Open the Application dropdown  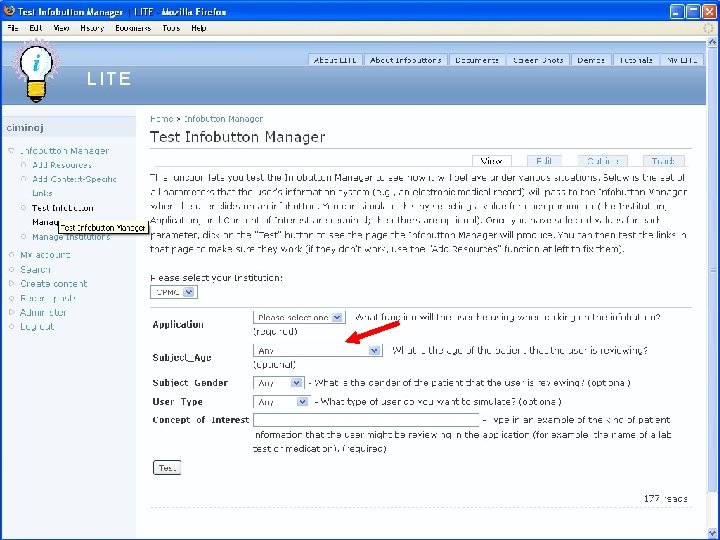(x=299, y=317)
